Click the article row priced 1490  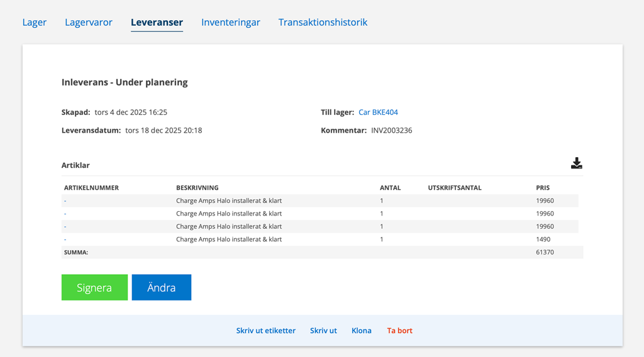tap(228, 239)
